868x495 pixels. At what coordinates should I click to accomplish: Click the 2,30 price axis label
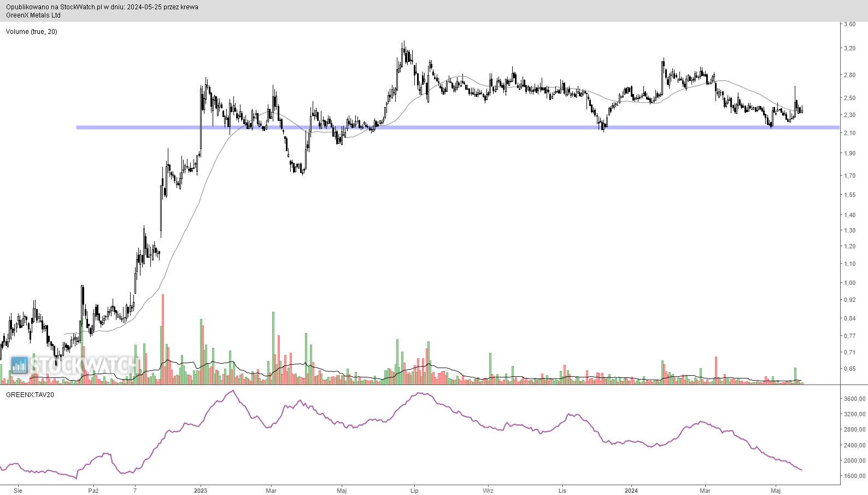[849, 115]
